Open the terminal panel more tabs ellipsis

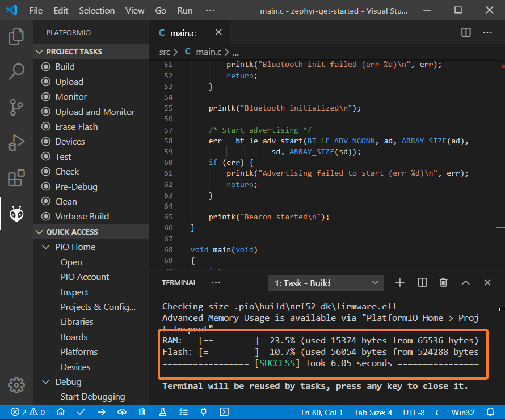pyautogui.click(x=216, y=283)
